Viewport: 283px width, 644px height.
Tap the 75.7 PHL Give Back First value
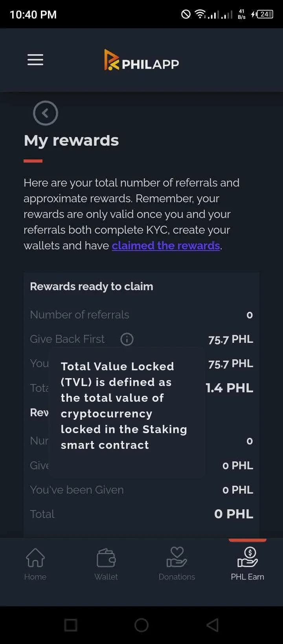[x=231, y=339]
